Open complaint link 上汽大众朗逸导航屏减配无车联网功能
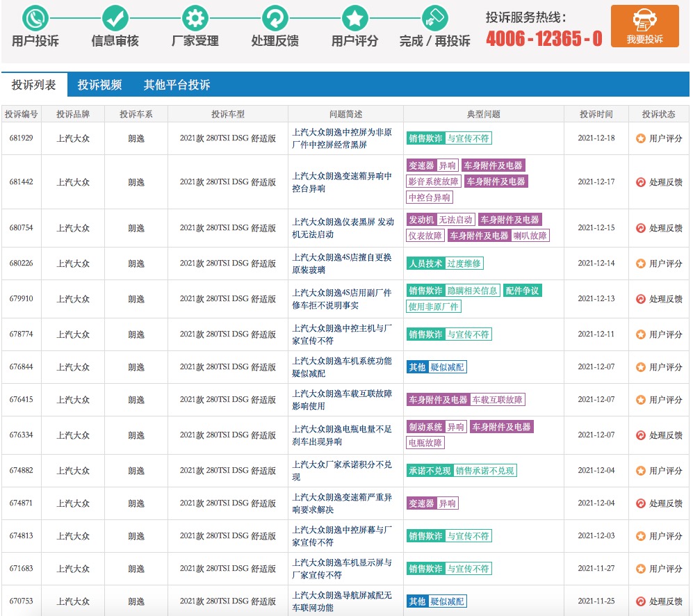 point(342,601)
